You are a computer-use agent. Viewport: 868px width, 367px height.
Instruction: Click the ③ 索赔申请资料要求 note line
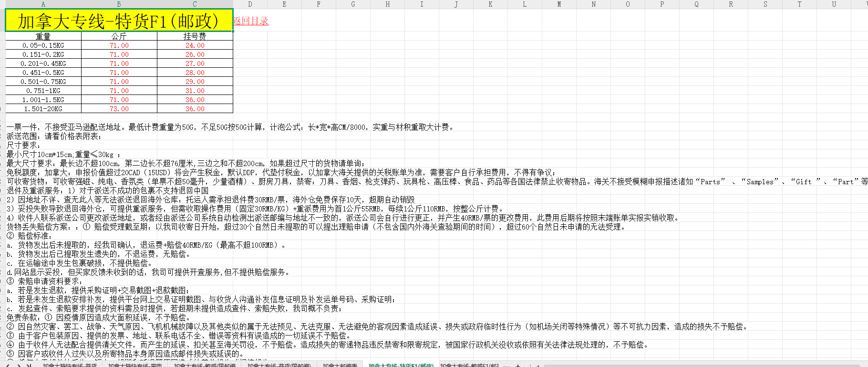point(44,281)
